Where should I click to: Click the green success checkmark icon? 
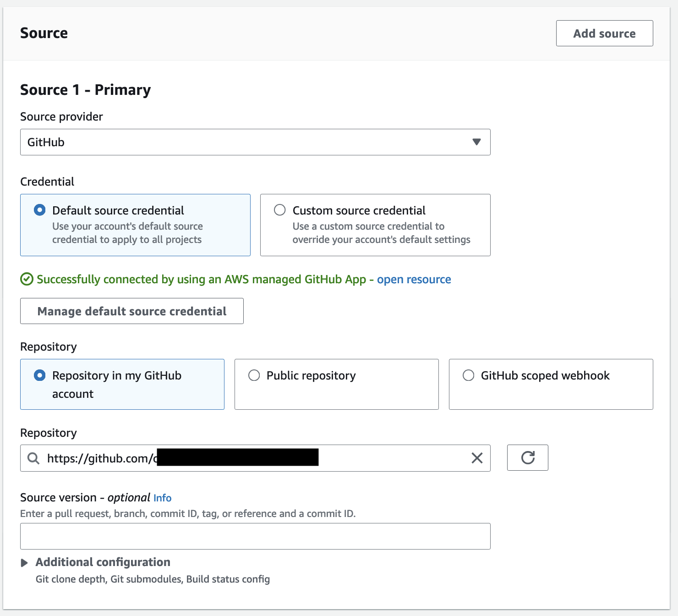pos(27,279)
